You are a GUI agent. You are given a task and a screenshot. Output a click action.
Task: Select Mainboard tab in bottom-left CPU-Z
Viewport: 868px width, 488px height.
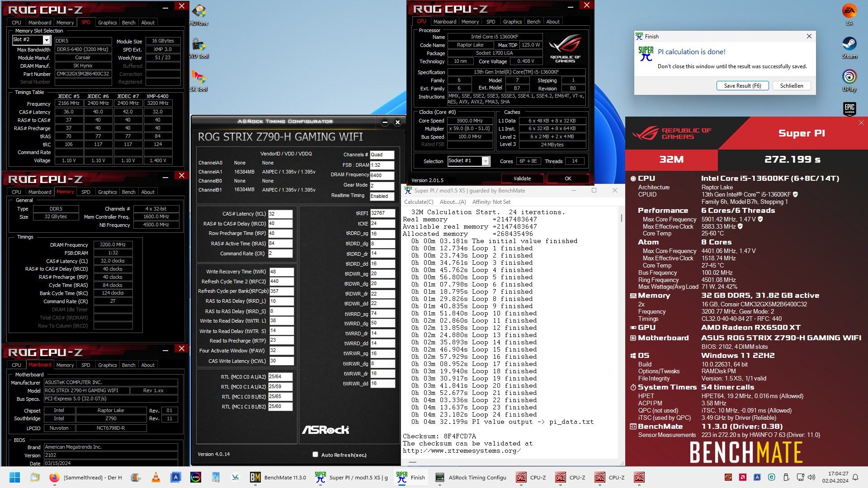point(40,365)
